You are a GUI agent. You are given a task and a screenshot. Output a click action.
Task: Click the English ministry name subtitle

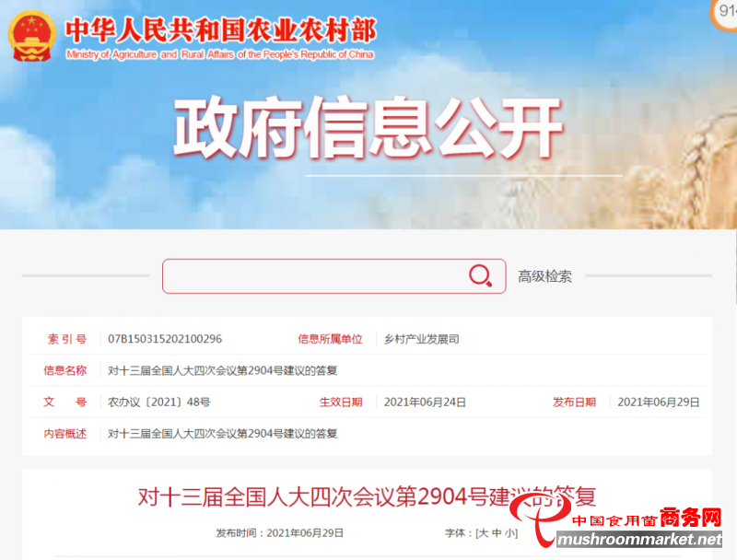(220, 54)
